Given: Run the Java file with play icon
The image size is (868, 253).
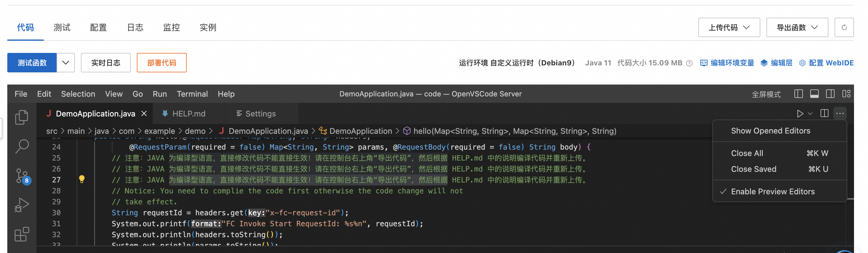Looking at the screenshot, I should click(800, 114).
